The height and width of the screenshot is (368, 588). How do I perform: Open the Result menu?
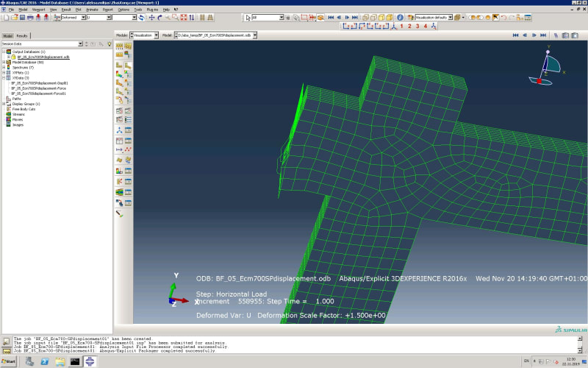tap(66, 10)
